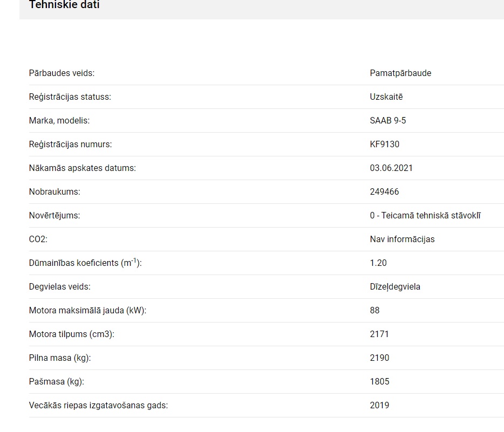Click engine volume value 2171
Screen dimensions: 504x432
(379, 334)
